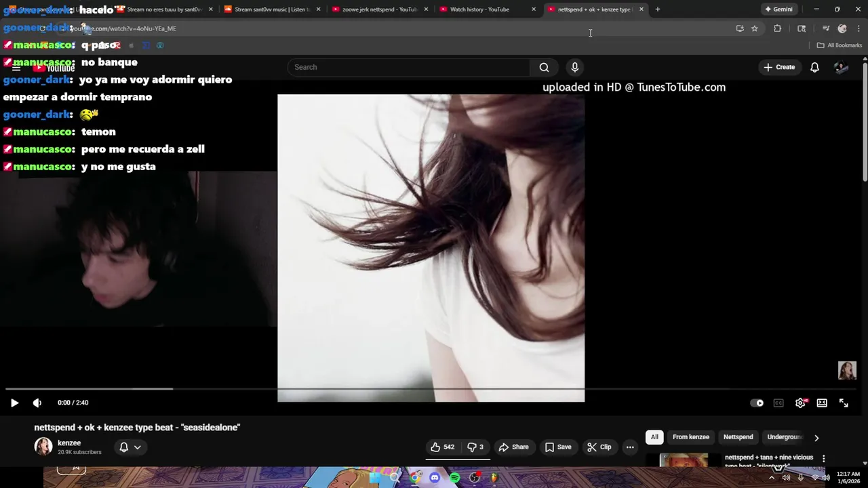Open Chrome extensions puzzle icon
The height and width of the screenshot is (488, 868).
777,28
